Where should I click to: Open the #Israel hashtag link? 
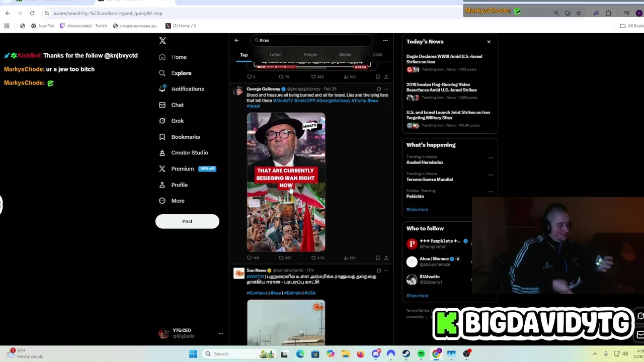point(253,106)
